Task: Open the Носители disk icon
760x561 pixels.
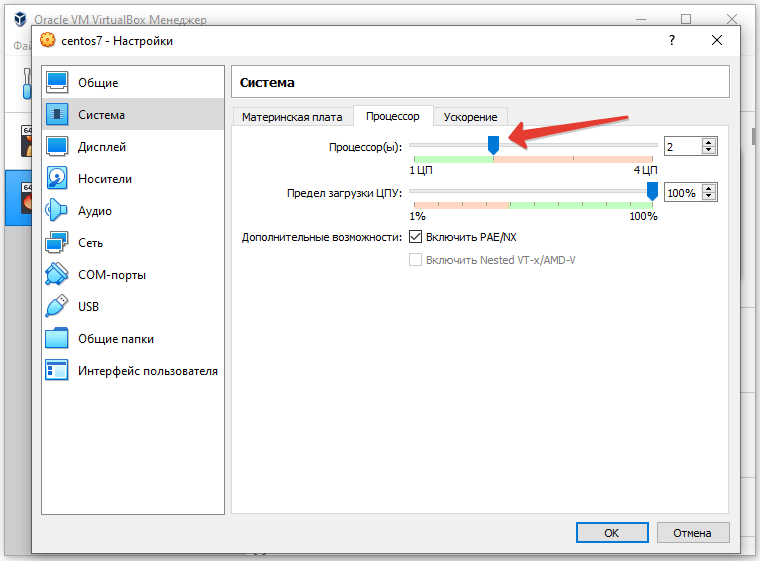Action: (x=57, y=178)
